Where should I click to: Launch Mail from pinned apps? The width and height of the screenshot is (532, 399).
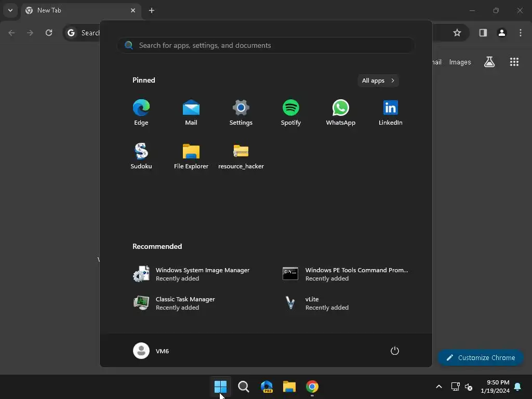pos(191,112)
